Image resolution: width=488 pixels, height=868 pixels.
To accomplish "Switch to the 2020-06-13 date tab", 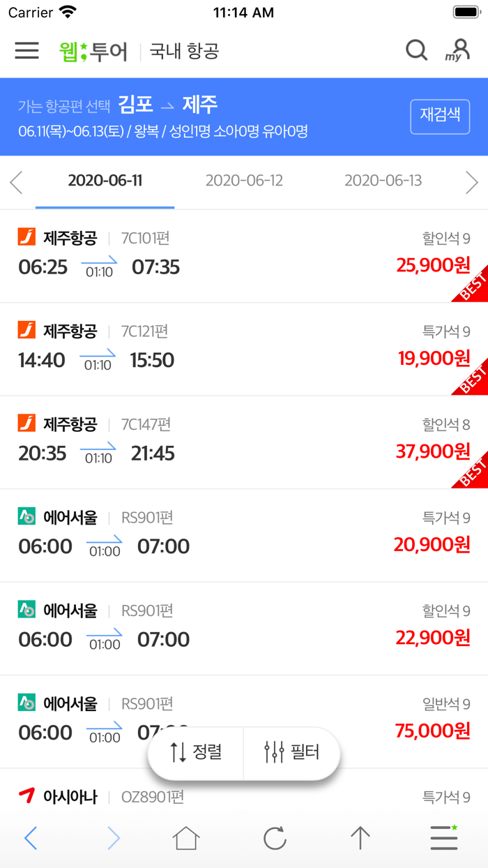I will click(x=383, y=180).
